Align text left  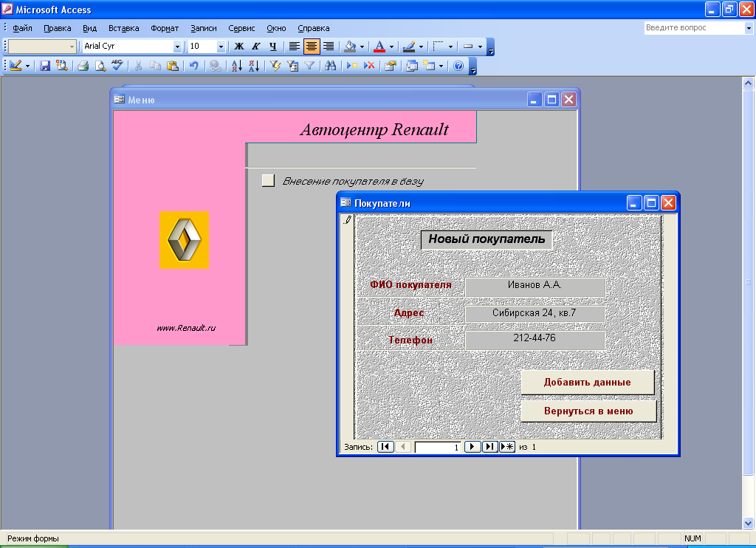[294, 47]
